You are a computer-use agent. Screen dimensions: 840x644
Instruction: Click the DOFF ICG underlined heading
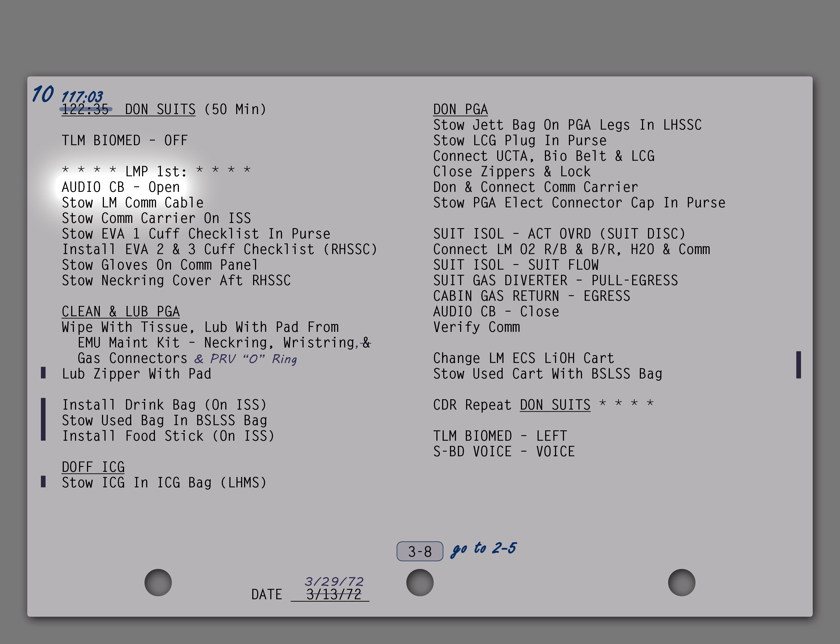coord(93,467)
